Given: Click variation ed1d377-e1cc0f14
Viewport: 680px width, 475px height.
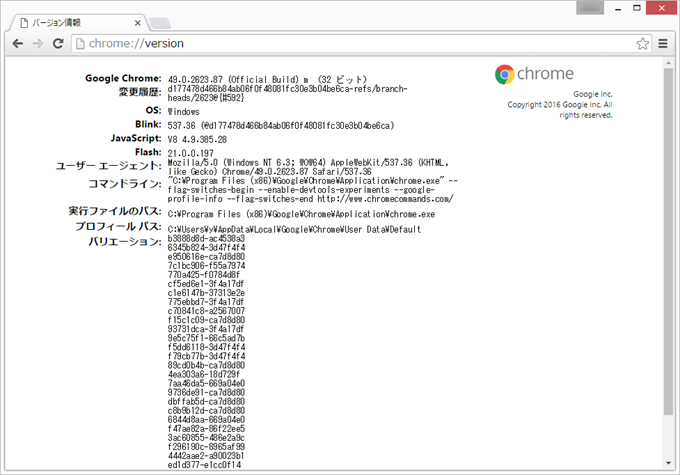Looking at the screenshot, I should [x=204, y=465].
